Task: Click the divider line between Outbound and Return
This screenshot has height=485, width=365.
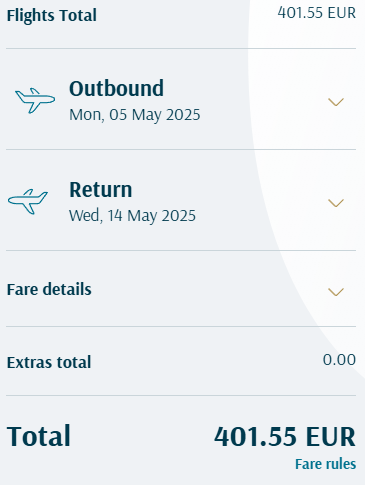Action: tap(181, 149)
